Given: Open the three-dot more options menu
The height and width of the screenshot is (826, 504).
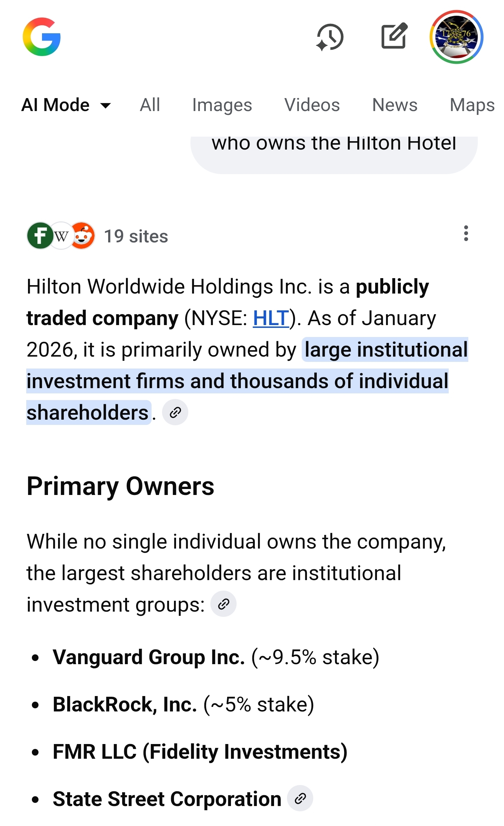Looking at the screenshot, I should 466,233.
